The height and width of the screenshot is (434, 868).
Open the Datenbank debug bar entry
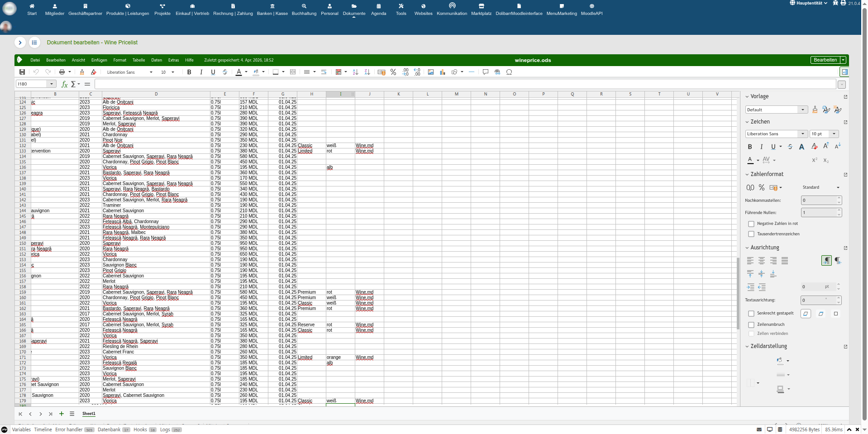pyautogui.click(x=109, y=429)
